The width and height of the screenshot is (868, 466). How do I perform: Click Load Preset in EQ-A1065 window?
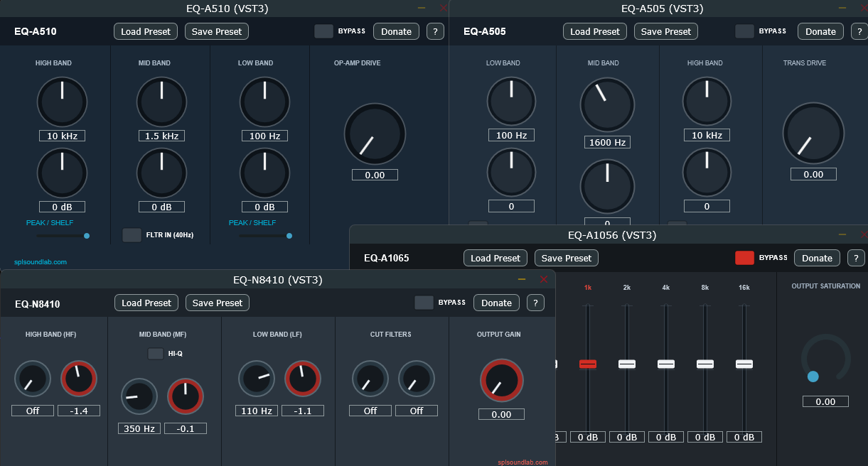[x=495, y=258]
